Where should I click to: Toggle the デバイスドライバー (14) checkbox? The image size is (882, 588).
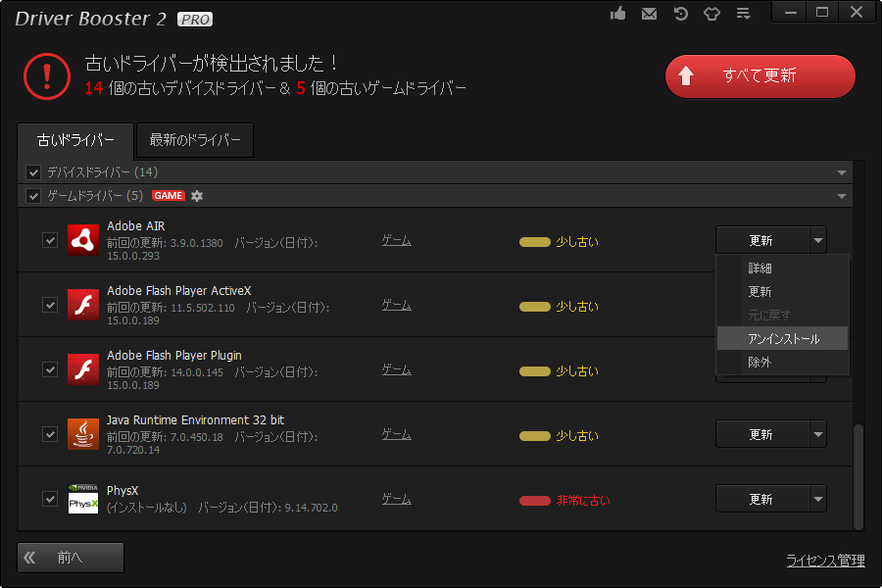tap(33, 172)
